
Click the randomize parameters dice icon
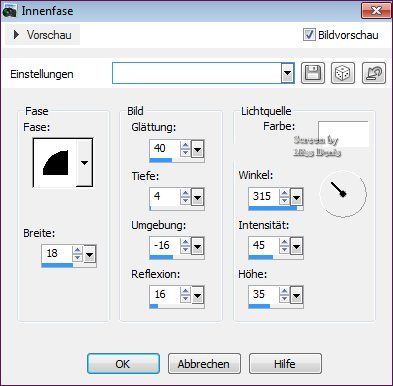coord(343,73)
